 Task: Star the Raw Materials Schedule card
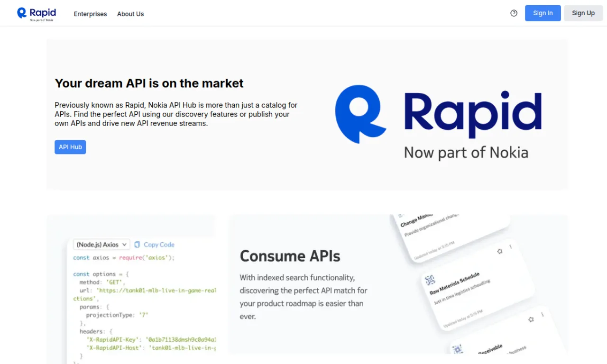click(500, 251)
